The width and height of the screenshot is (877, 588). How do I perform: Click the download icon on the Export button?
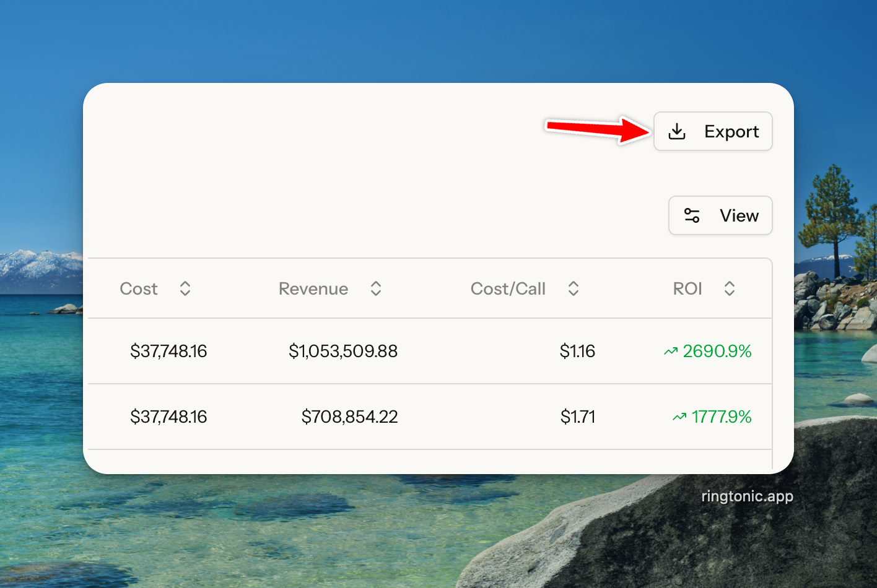pyautogui.click(x=677, y=131)
